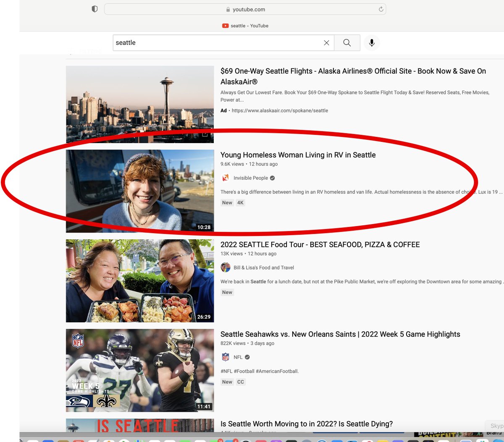Click the 11:41 duration label

(204, 407)
